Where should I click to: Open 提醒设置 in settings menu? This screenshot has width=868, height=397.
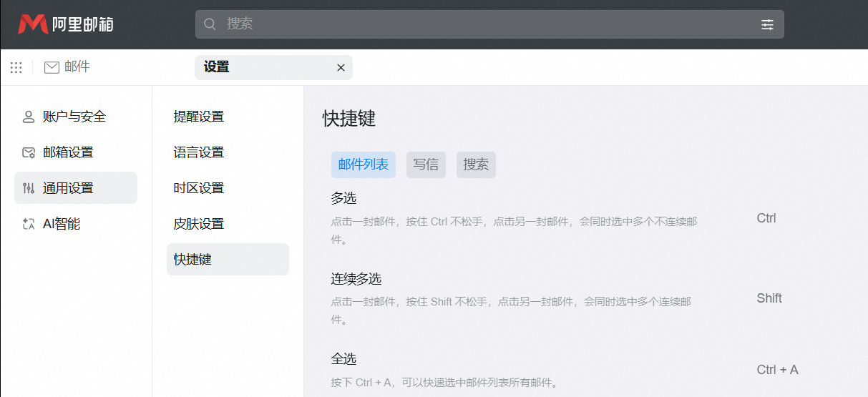point(199,117)
